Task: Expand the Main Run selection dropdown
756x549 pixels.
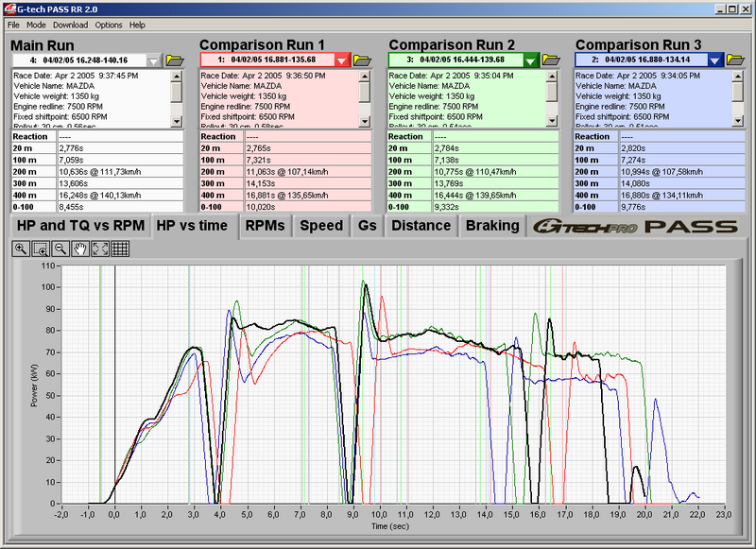Action: point(153,60)
